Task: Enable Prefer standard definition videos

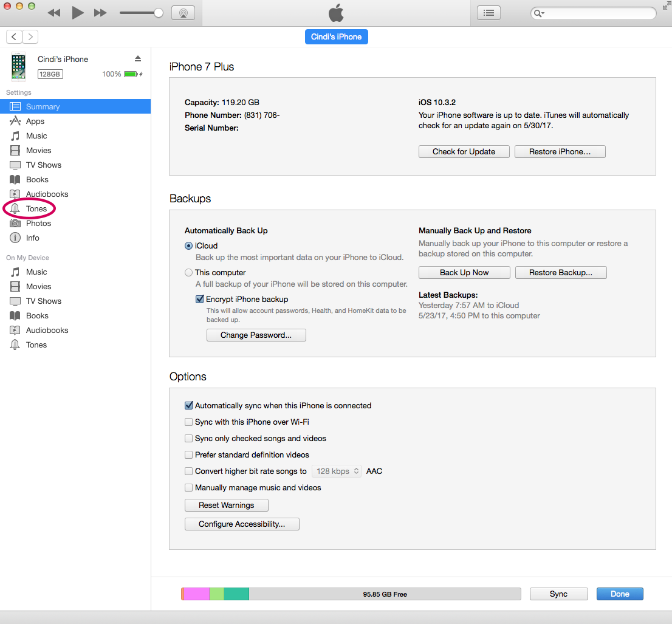Action: point(188,454)
